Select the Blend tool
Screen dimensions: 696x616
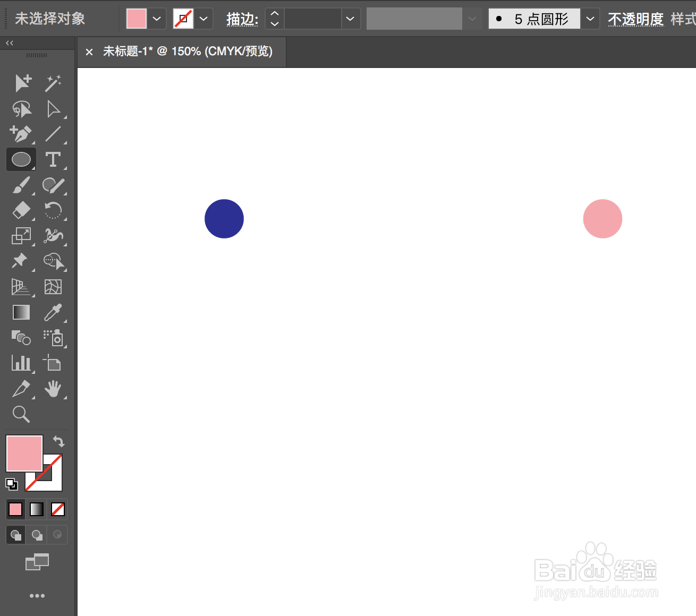tap(21, 338)
